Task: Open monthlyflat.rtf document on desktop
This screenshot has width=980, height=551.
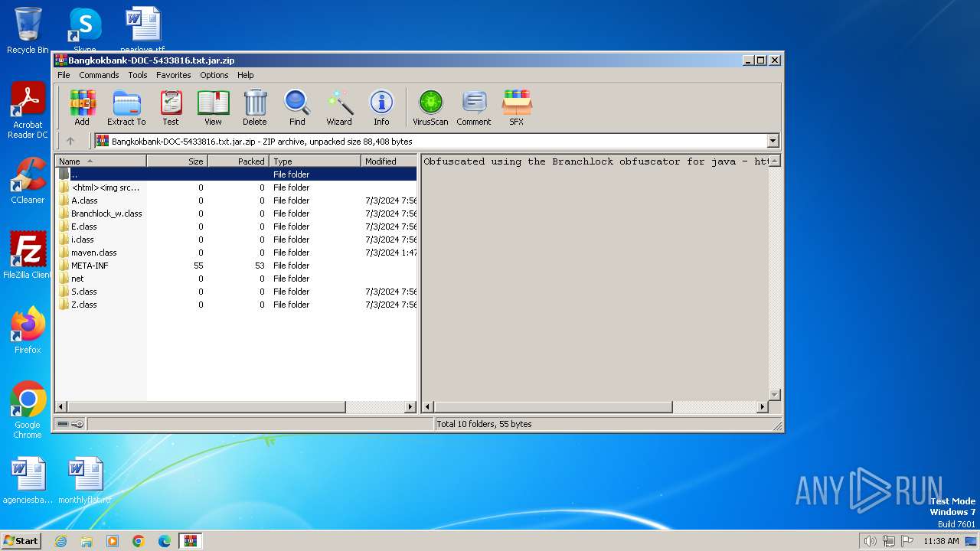Action: click(85, 481)
